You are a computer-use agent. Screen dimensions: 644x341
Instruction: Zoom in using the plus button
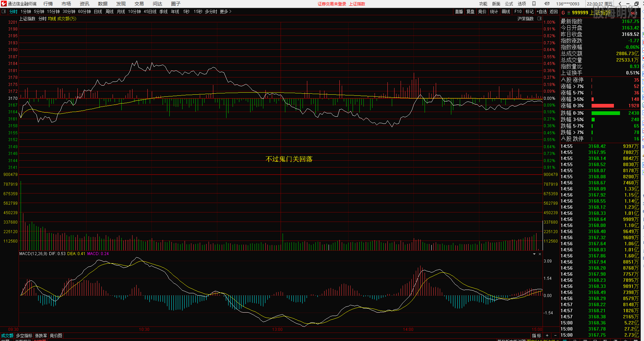point(547,336)
